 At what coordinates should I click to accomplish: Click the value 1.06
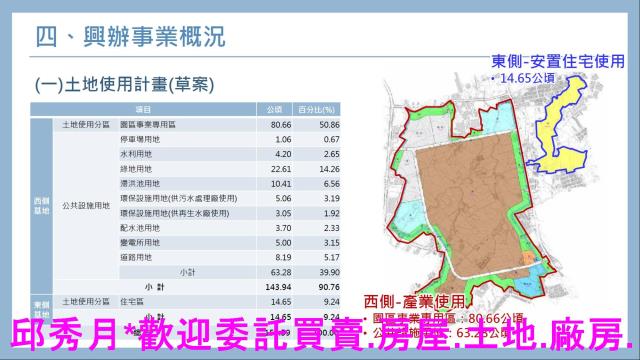(283, 140)
